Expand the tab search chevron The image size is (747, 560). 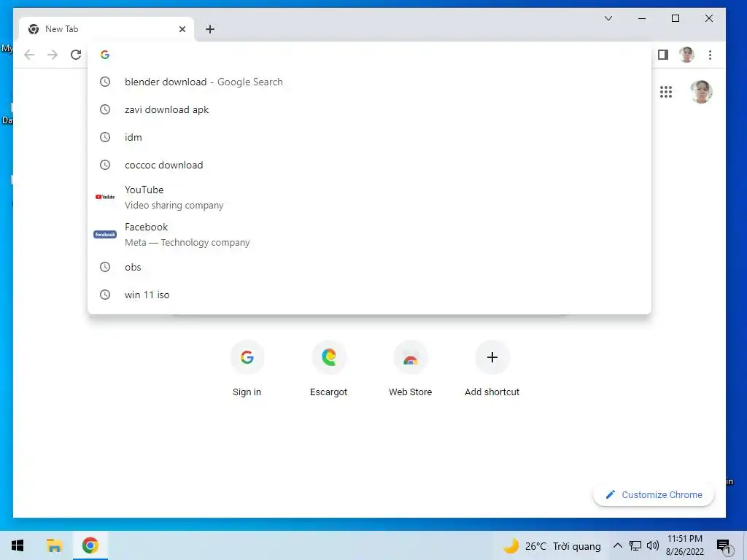pyautogui.click(x=608, y=18)
